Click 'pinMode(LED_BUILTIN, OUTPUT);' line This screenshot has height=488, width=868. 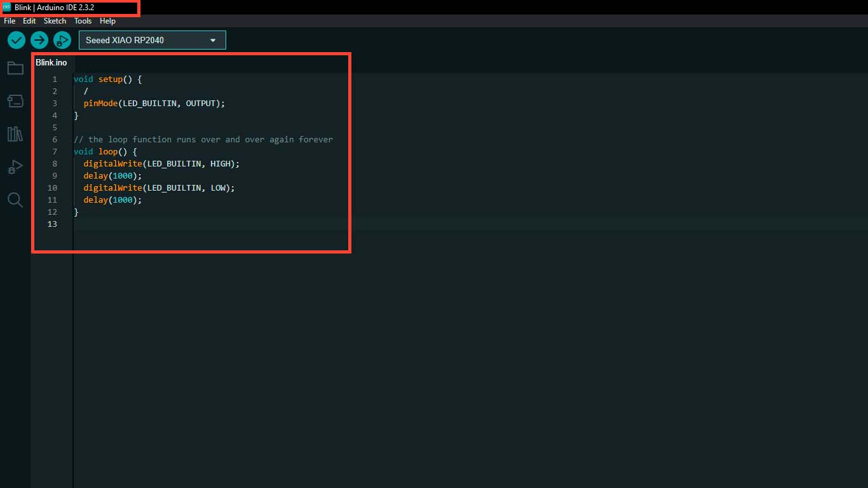pos(154,104)
